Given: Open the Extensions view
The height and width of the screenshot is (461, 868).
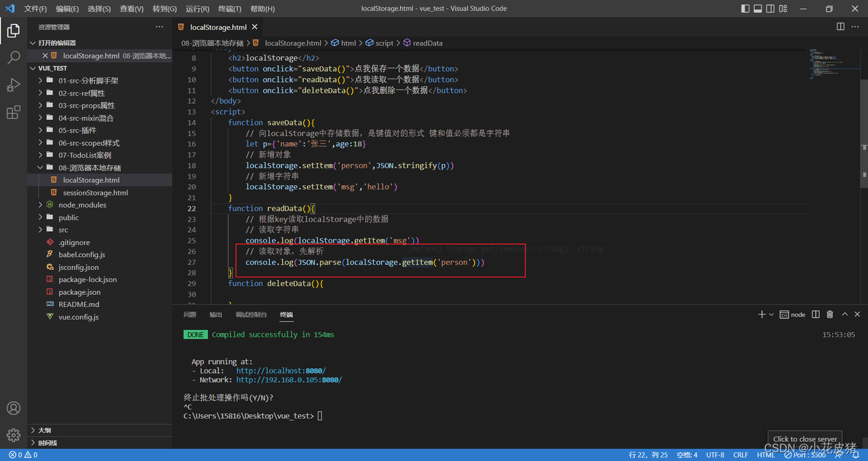Looking at the screenshot, I should [x=14, y=113].
